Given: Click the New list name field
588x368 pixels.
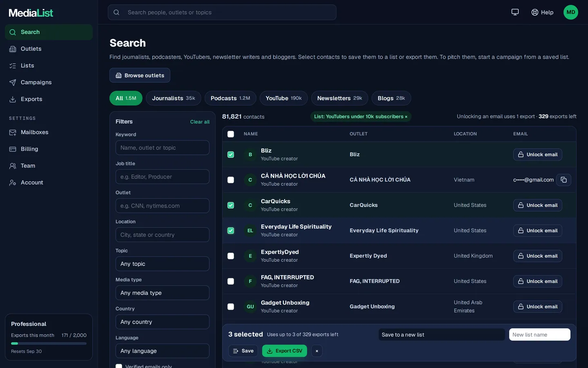Looking at the screenshot, I should coord(540,334).
